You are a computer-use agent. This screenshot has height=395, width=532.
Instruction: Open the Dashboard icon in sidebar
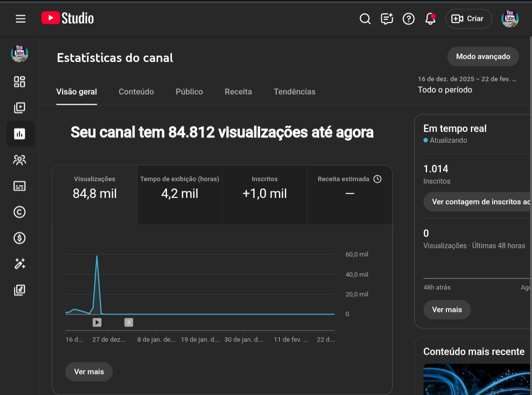tap(20, 82)
